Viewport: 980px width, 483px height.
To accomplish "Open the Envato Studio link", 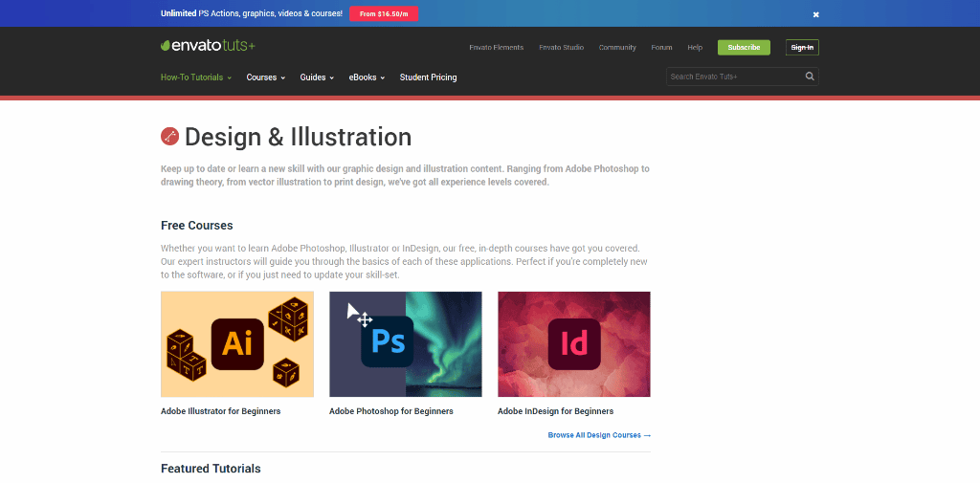I will [x=561, y=48].
